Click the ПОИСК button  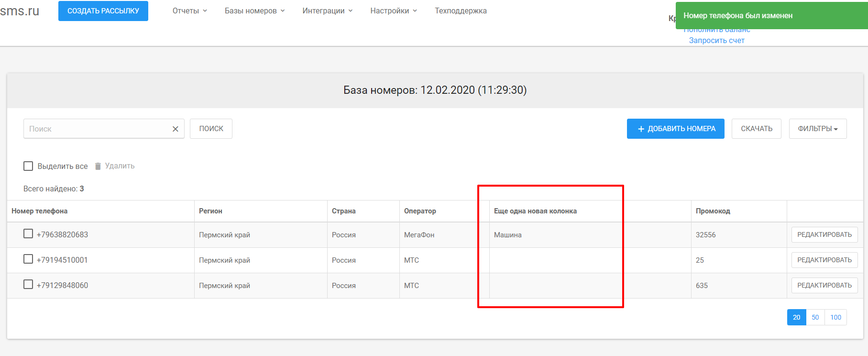211,129
